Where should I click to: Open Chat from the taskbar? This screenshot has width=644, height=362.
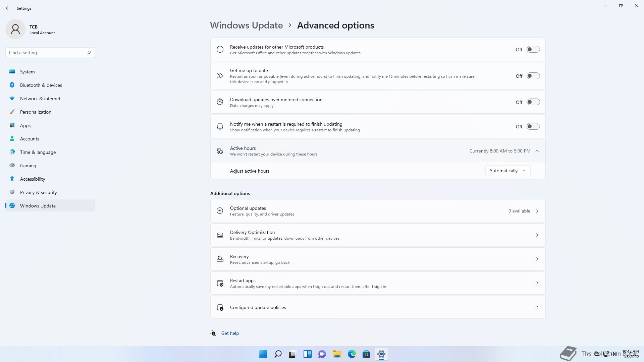[x=322, y=354]
